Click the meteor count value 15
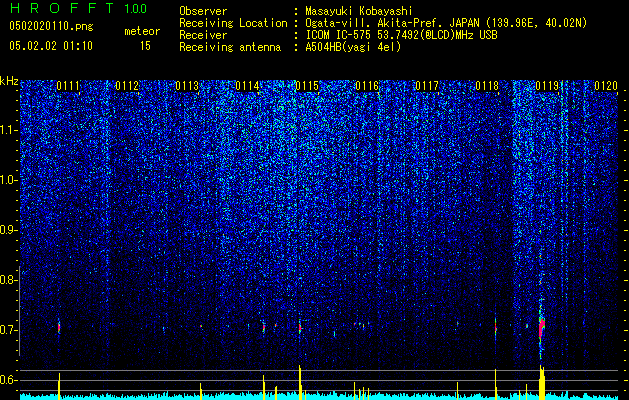This screenshot has height=400, width=629. [x=145, y=46]
